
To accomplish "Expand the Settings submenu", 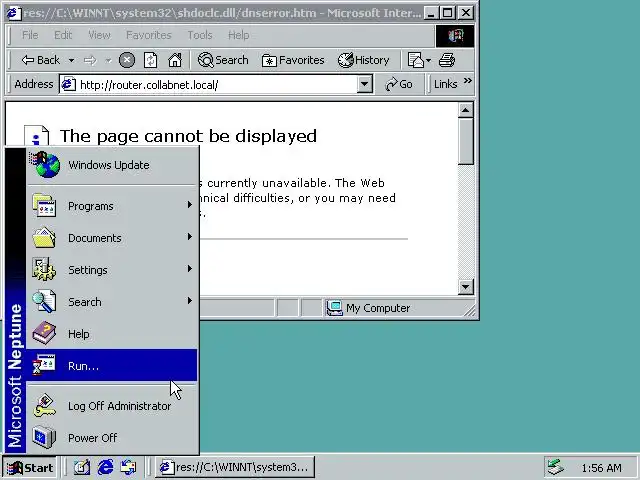I will [112, 270].
